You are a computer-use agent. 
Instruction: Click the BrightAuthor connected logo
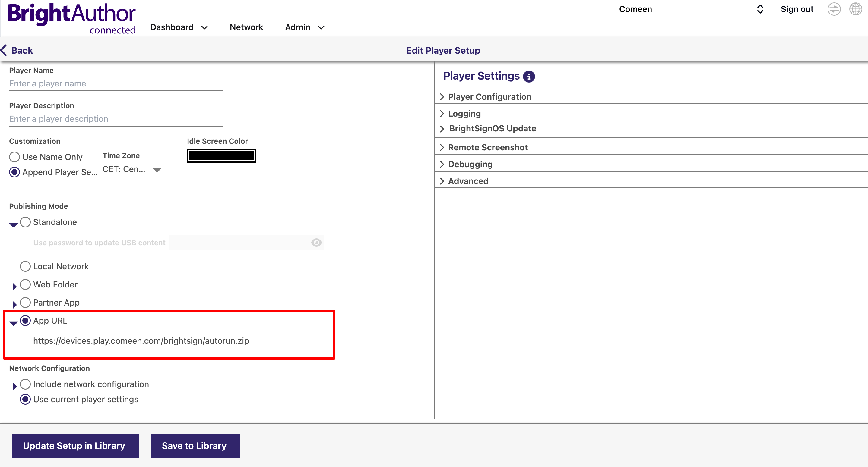tap(71, 19)
